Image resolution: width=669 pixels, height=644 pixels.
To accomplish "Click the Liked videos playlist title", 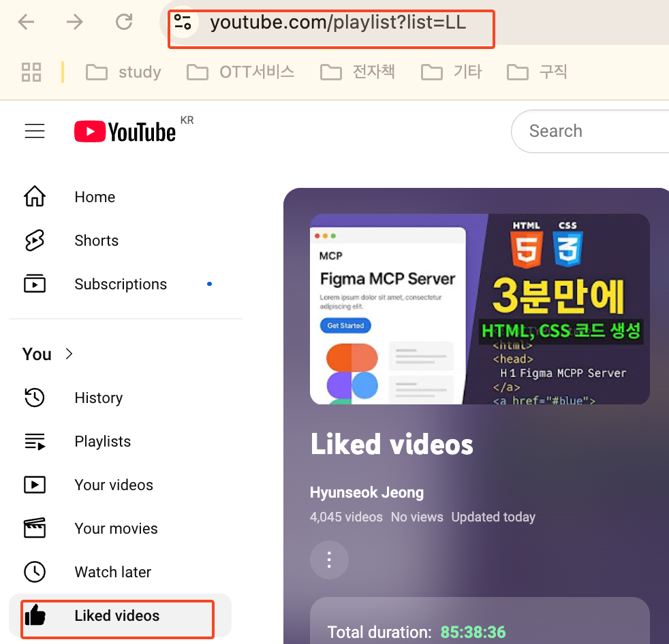I will [x=392, y=444].
